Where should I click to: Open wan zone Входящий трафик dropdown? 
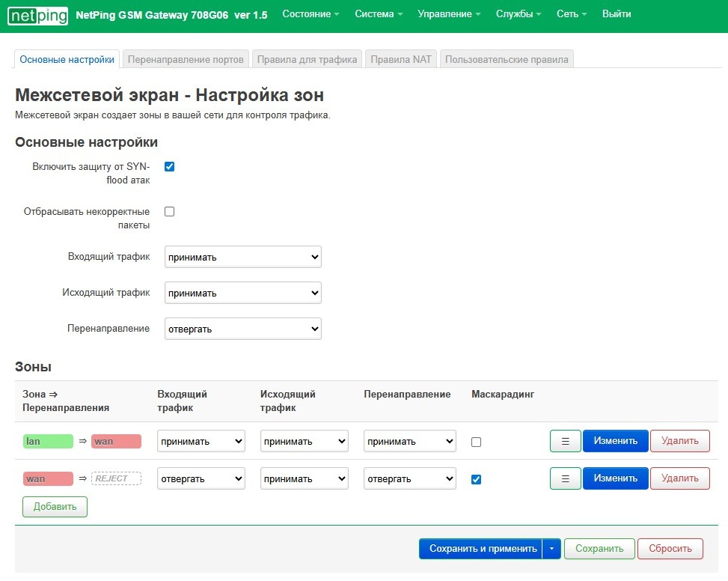click(201, 478)
